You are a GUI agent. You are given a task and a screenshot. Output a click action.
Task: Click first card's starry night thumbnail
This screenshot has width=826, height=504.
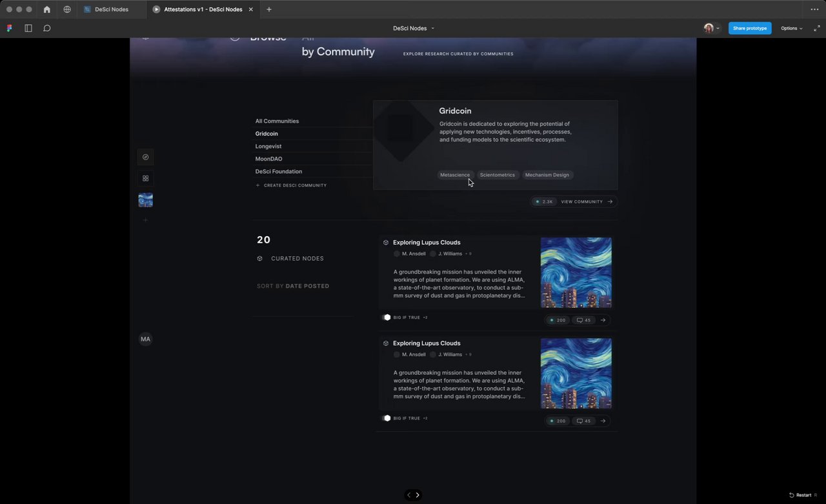[576, 272]
